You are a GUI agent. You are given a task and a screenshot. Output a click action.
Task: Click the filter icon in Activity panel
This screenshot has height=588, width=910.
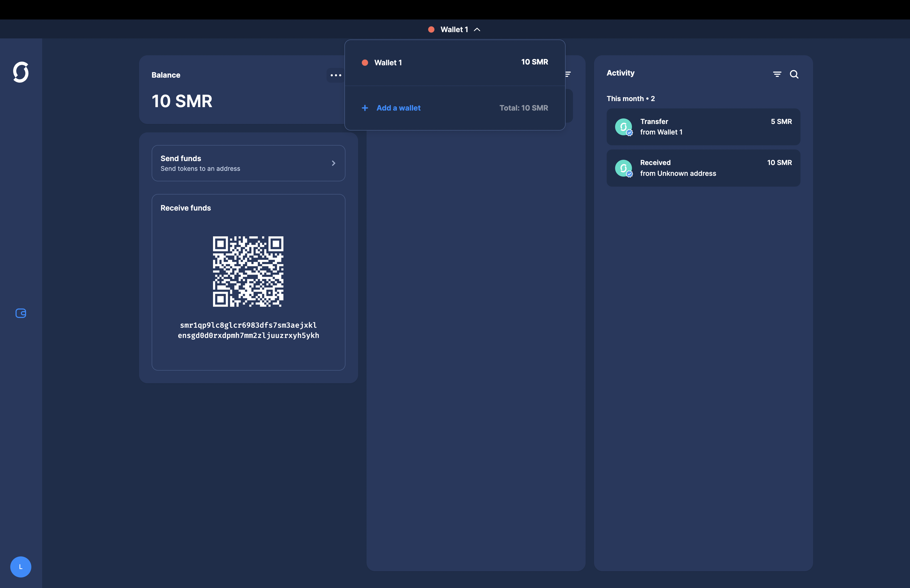(x=777, y=74)
